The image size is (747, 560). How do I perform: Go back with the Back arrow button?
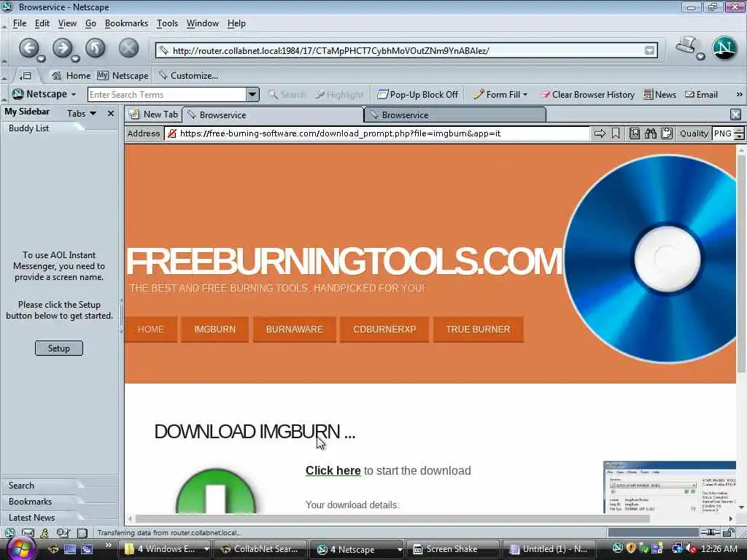(29, 48)
